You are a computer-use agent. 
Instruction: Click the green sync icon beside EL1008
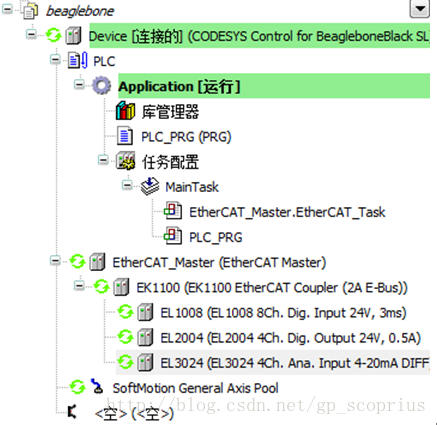tap(125, 312)
